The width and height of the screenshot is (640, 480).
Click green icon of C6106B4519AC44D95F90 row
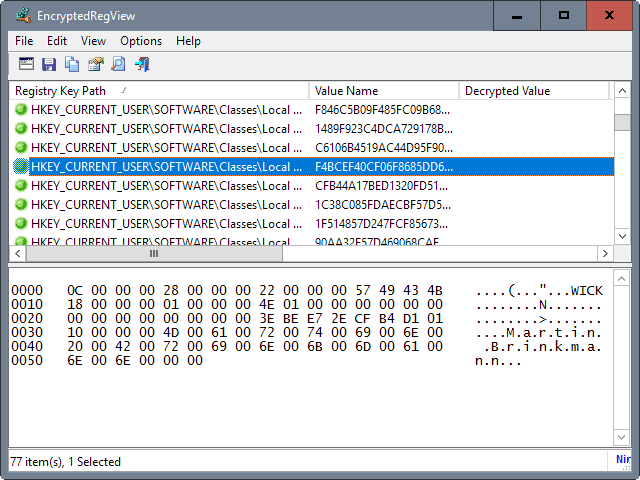[x=21, y=147]
